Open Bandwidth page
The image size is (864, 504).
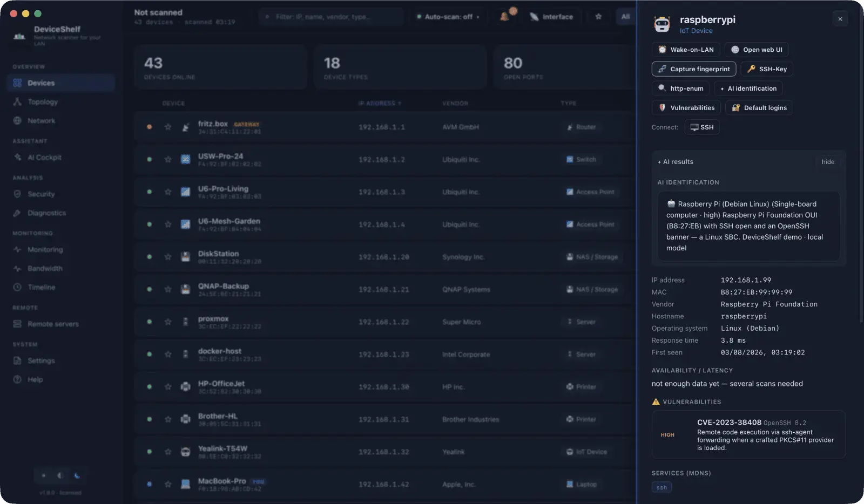[x=61, y=269]
